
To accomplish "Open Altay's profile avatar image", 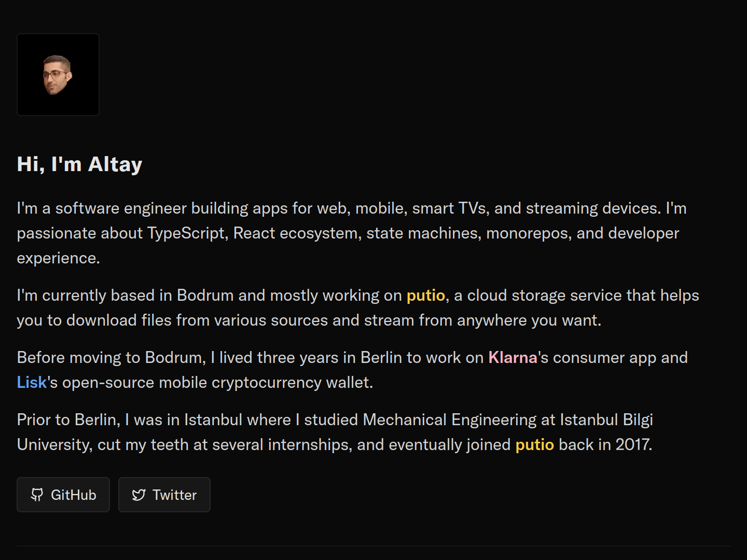I will tap(58, 75).
